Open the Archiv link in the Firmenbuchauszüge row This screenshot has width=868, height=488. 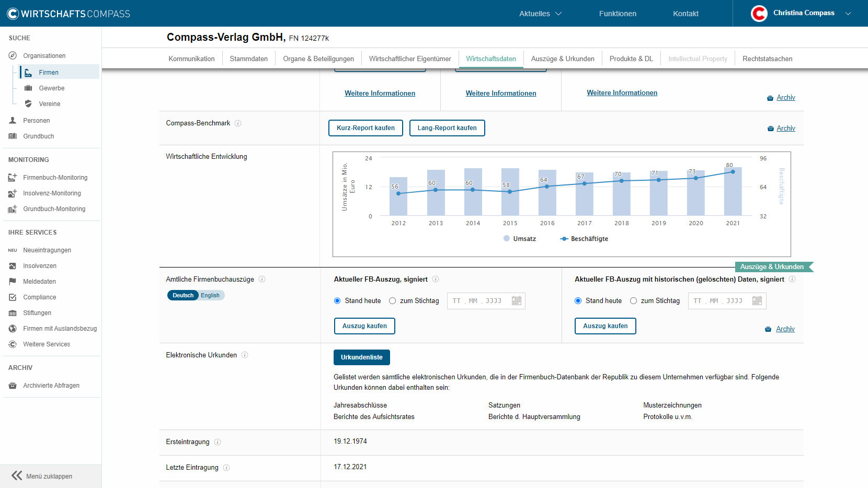[x=785, y=329]
